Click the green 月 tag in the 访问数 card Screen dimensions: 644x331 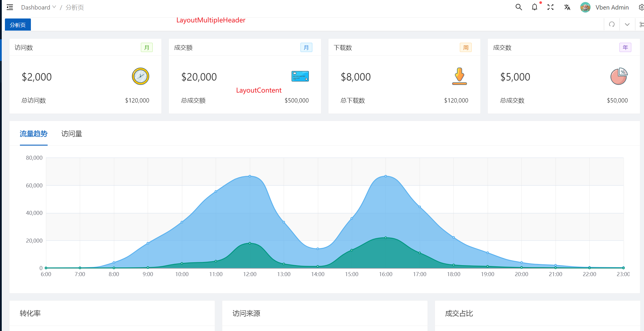(147, 47)
